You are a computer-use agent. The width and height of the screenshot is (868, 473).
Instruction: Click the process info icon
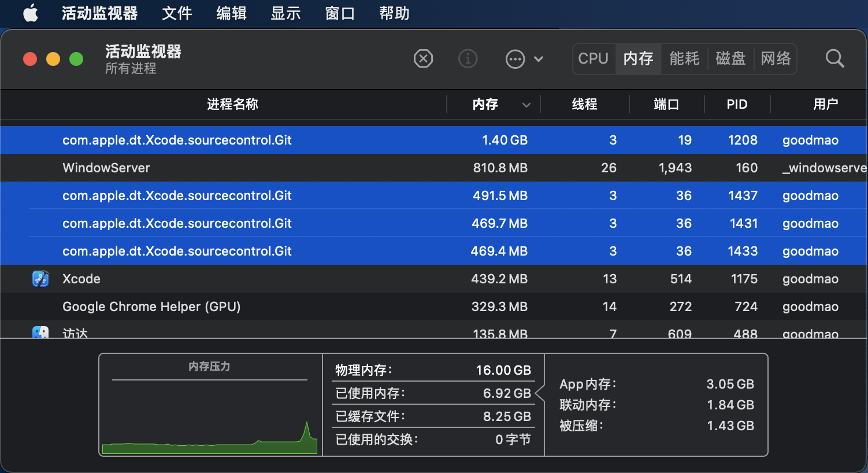tap(468, 58)
